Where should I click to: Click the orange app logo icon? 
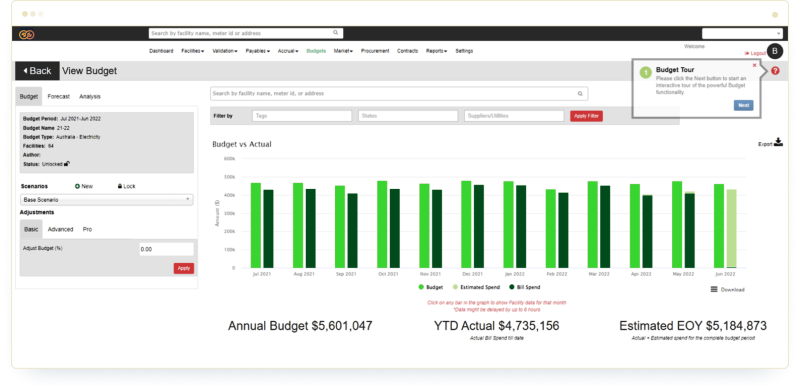pyautogui.click(x=26, y=34)
